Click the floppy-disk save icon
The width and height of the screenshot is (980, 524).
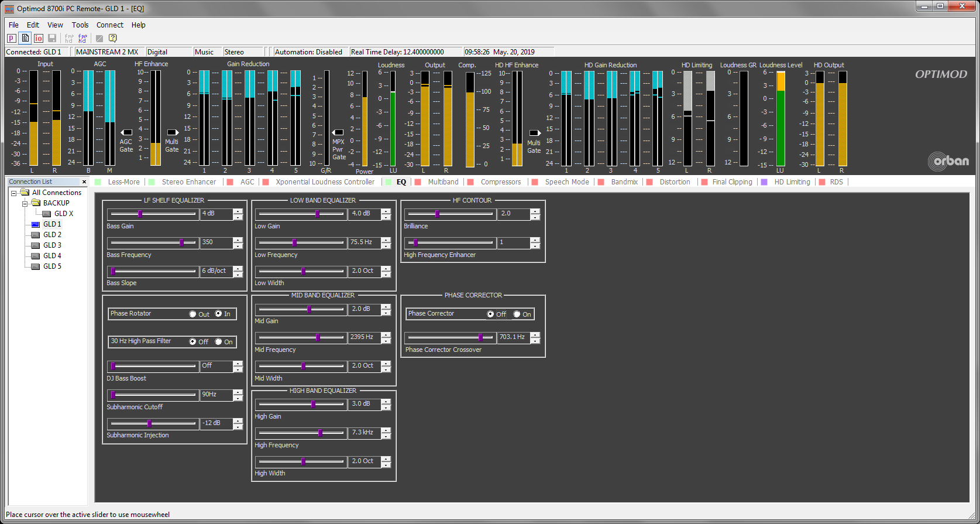pos(52,38)
